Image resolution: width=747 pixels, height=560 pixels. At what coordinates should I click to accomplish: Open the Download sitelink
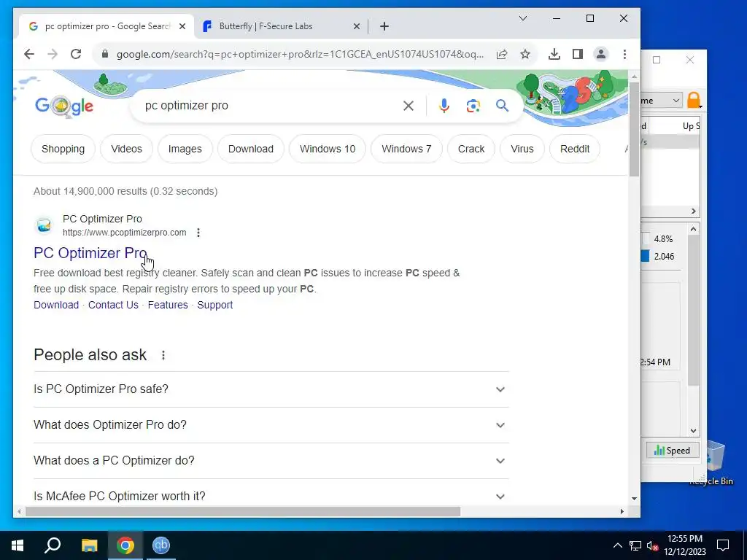[x=56, y=305]
